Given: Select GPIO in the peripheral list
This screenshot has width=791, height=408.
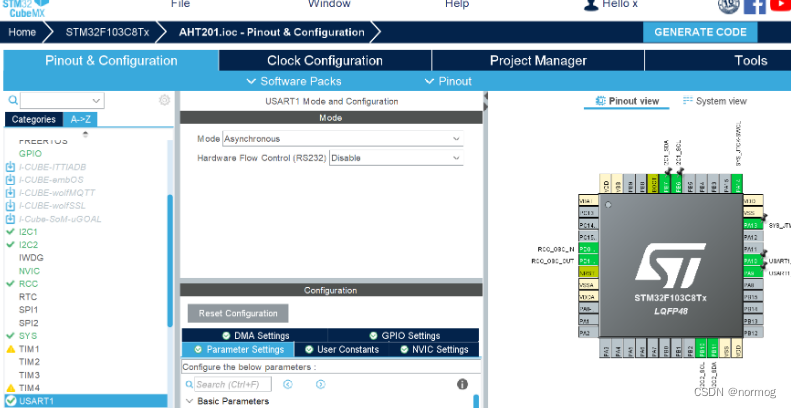Looking at the screenshot, I should point(30,154).
